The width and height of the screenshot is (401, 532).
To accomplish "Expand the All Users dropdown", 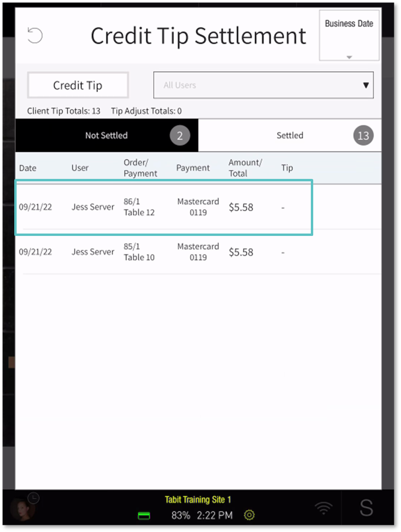I will coord(263,85).
